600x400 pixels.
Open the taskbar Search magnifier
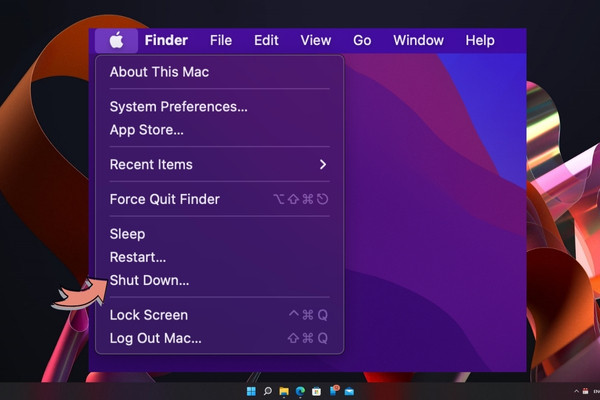[x=268, y=391]
